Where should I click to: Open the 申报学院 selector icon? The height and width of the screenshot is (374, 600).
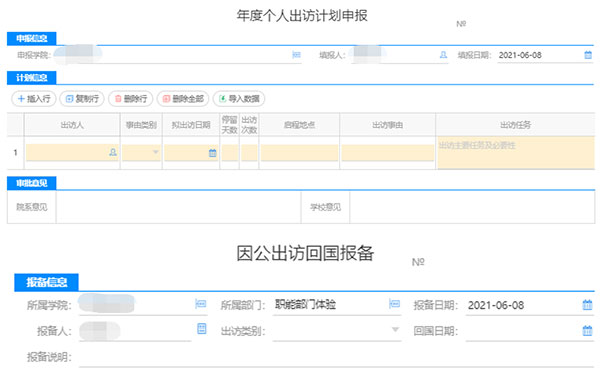click(x=297, y=55)
